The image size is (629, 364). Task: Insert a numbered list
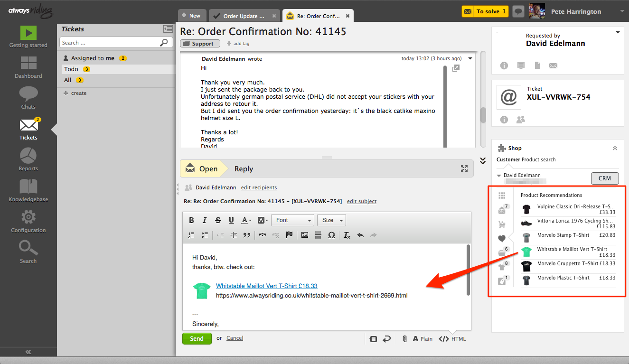pos(191,235)
